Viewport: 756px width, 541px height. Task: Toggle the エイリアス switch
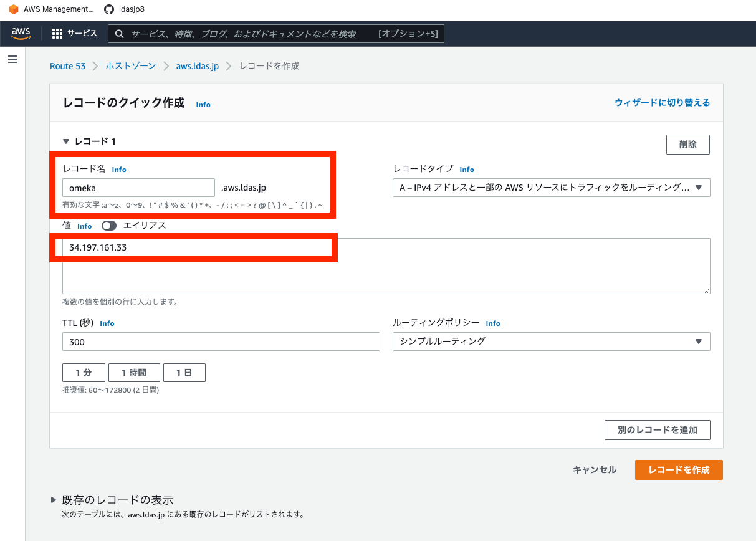pos(109,226)
